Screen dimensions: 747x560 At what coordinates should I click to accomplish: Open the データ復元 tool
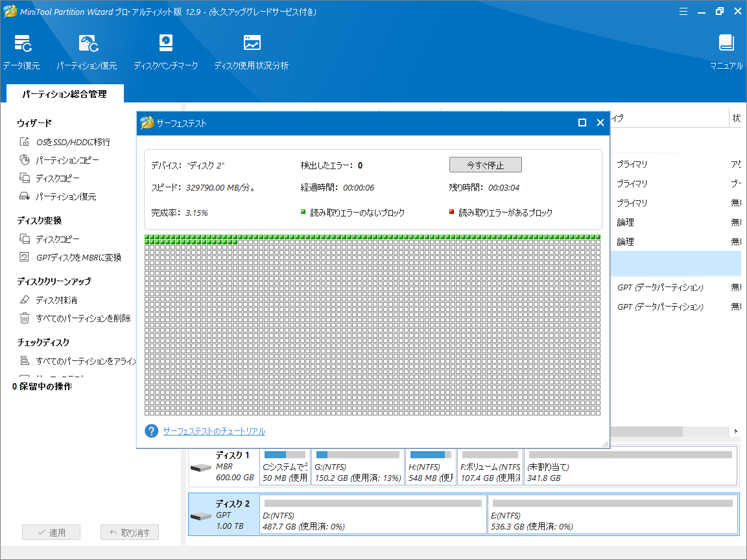point(21,52)
